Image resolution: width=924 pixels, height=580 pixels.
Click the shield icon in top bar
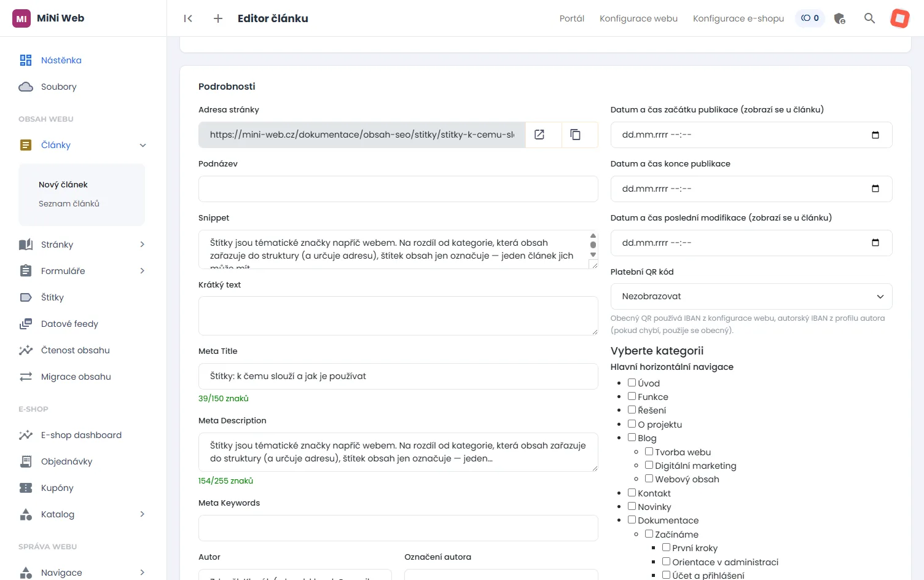(x=839, y=18)
